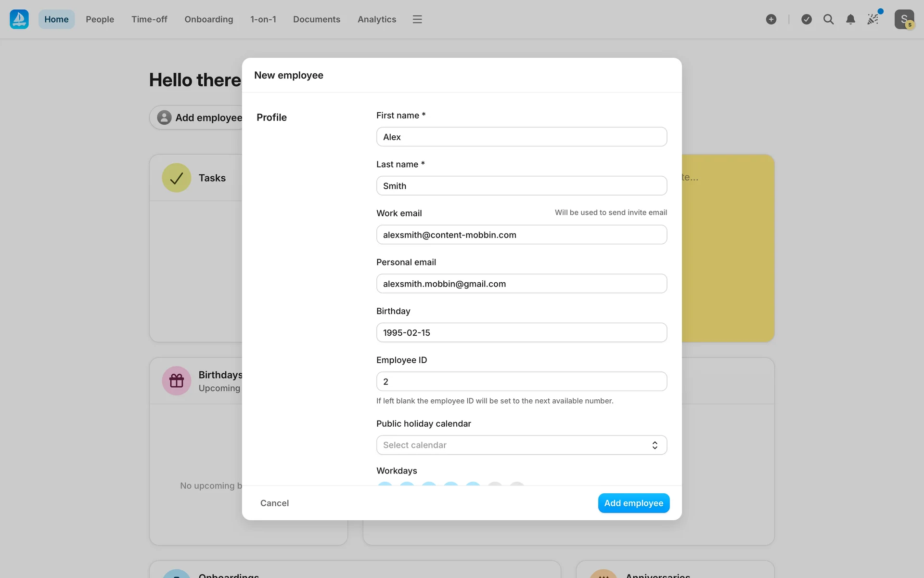The width and height of the screenshot is (924, 578).
Task: Expand the hamburger more menu
Action: click(x=417, y=19)
